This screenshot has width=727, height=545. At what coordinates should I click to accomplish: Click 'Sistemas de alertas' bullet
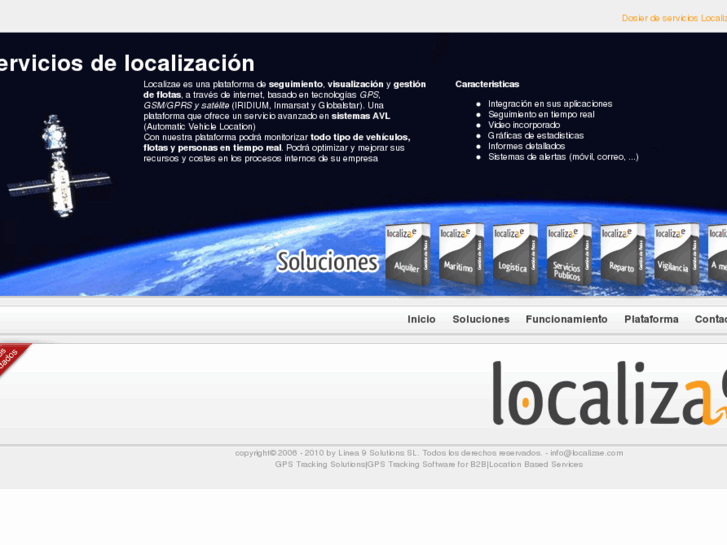pyautogui.click(x=563, y=157)
